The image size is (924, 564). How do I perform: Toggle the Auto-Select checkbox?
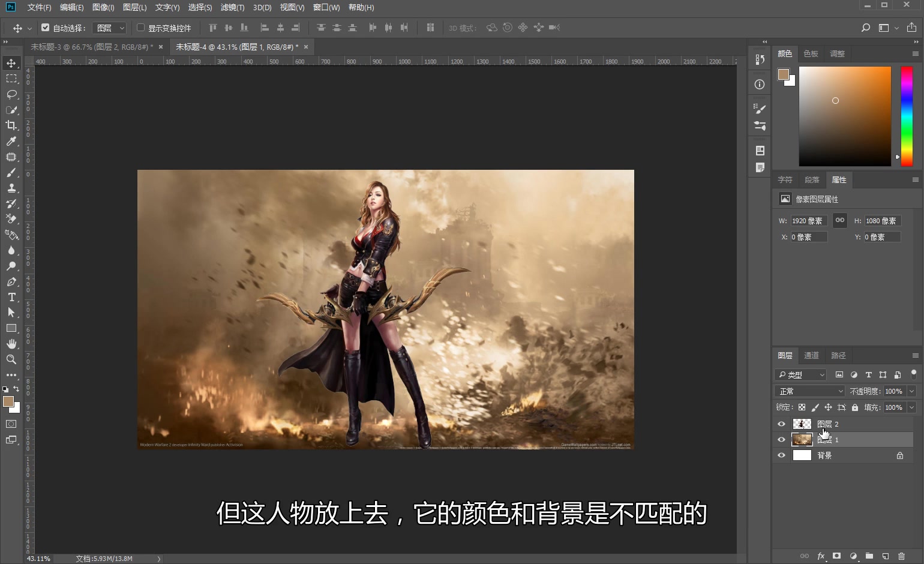(45, 28)
